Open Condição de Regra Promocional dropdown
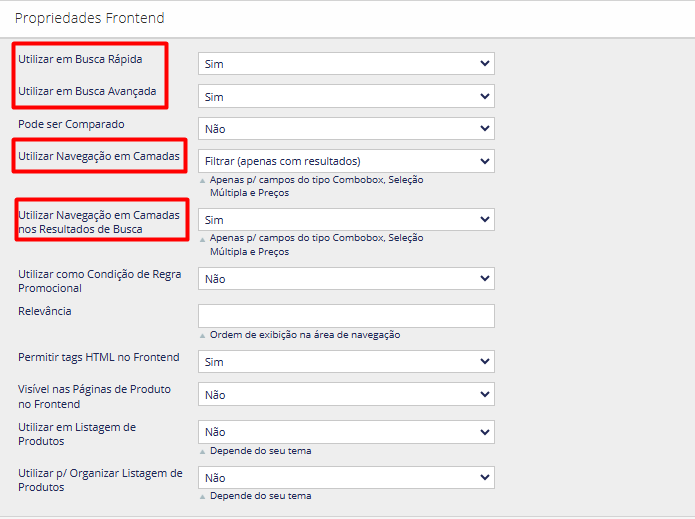The width and height of the screenshot is (695, 519). (x=346, y=279)
